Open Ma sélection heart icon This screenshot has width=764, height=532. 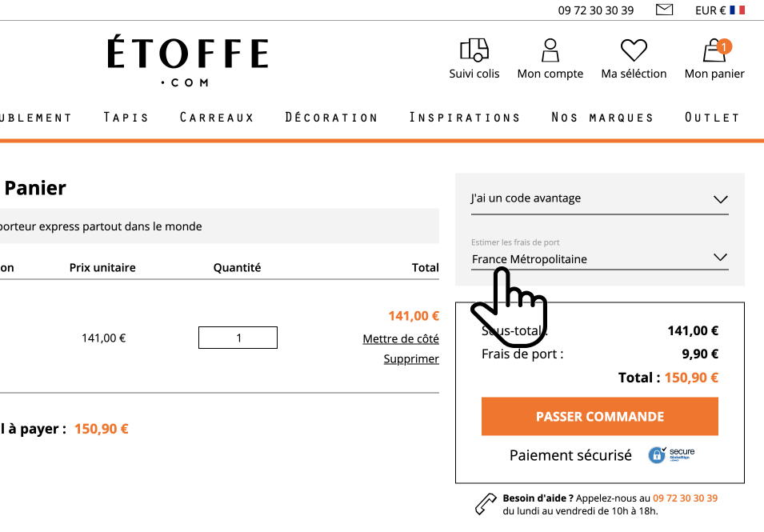(634, 50)
